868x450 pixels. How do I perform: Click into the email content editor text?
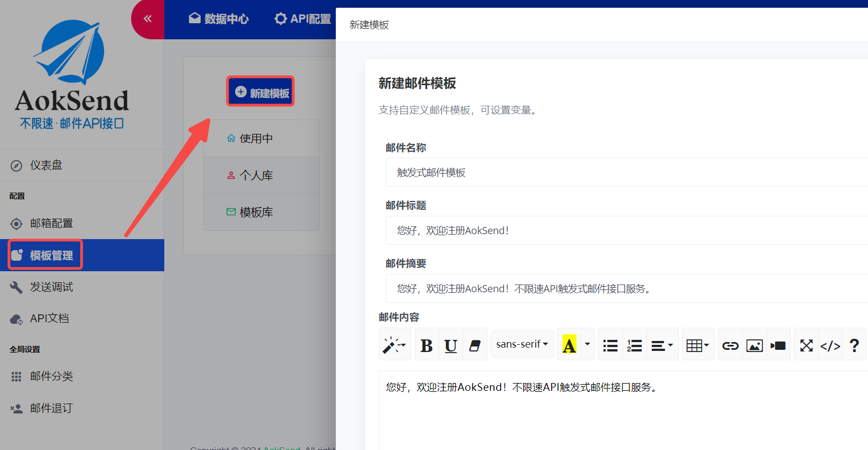pos(522,387)
